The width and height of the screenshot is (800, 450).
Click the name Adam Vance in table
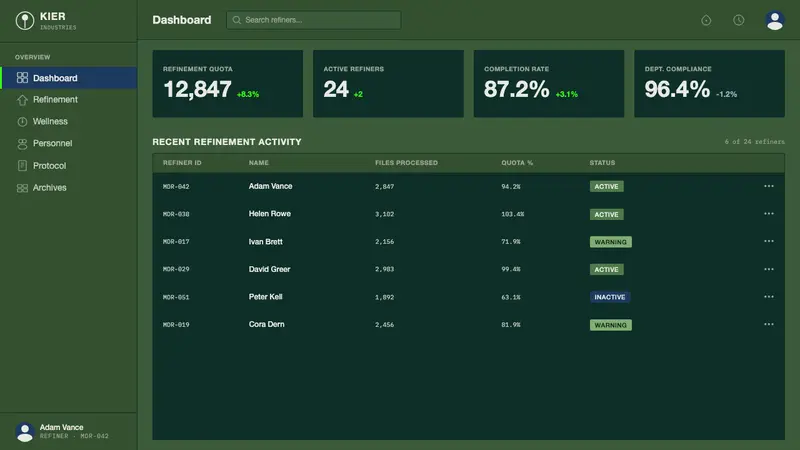click(270, 186)
